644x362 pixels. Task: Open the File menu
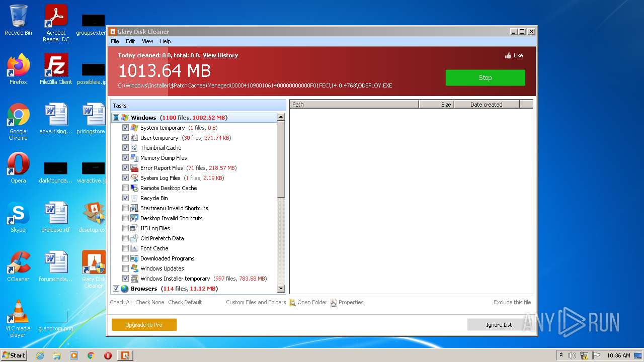115,41
